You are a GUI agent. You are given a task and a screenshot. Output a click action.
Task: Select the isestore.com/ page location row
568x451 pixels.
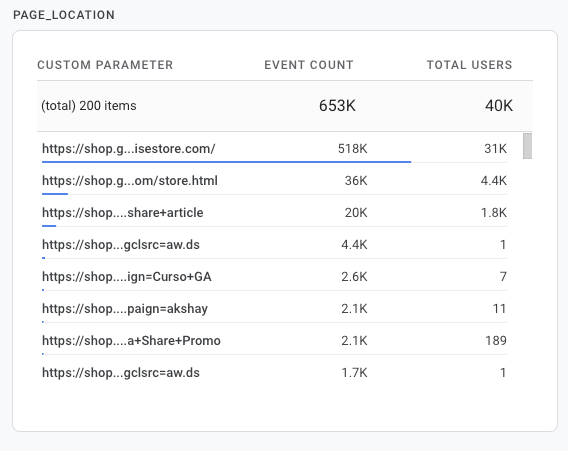click(x=274, y=149)
